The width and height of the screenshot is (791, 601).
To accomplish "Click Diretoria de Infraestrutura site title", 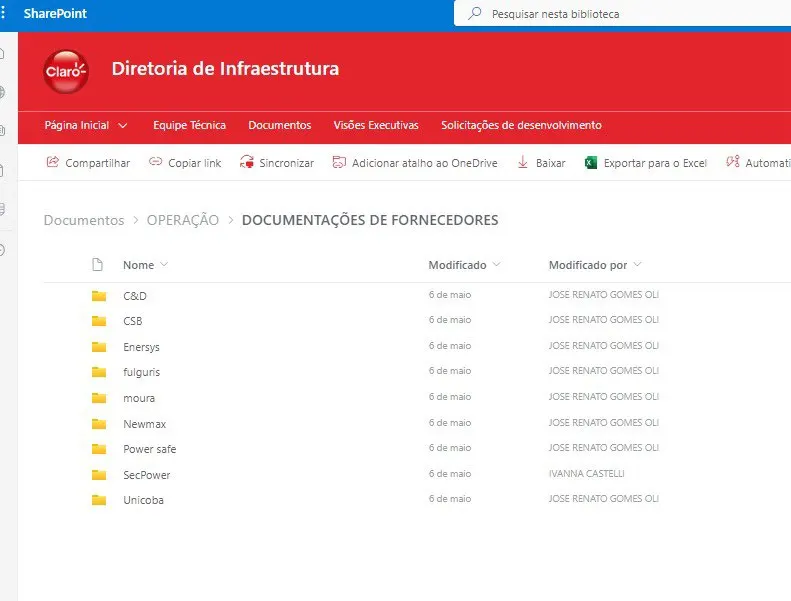I will [225, 69].
